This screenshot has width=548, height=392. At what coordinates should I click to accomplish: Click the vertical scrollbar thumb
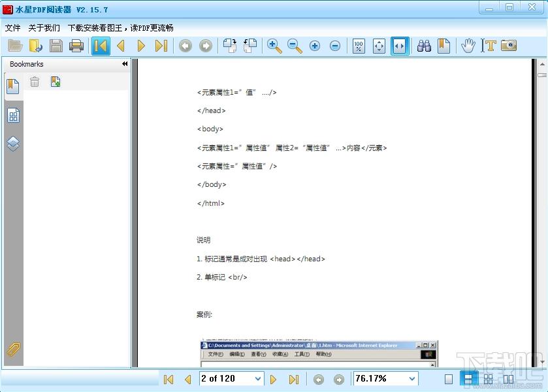(542, 75)
